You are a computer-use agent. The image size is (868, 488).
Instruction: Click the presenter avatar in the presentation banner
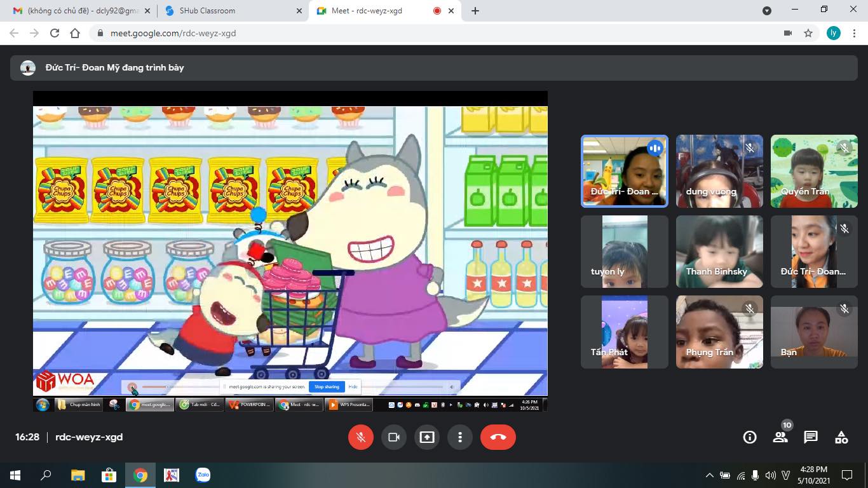28,67
